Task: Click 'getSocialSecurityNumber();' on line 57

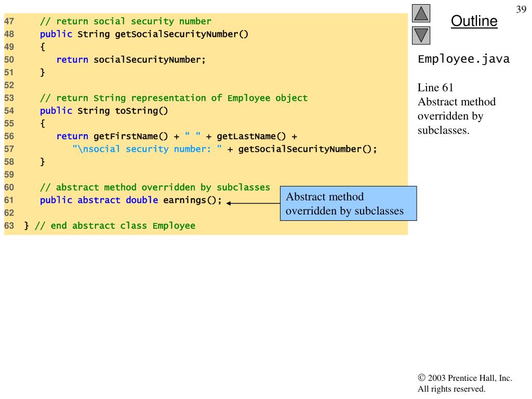Action: click(308, 149)
